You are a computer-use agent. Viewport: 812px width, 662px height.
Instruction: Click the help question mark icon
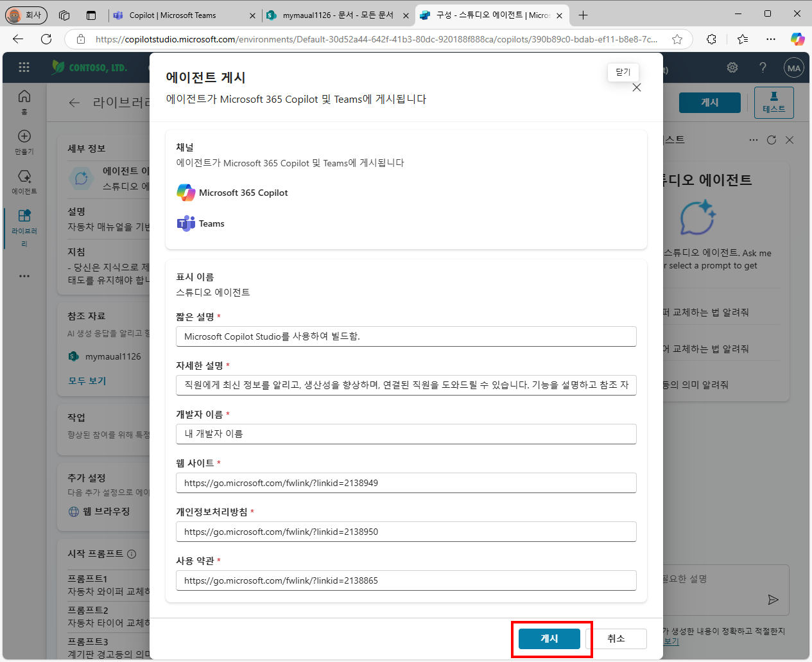763,67
